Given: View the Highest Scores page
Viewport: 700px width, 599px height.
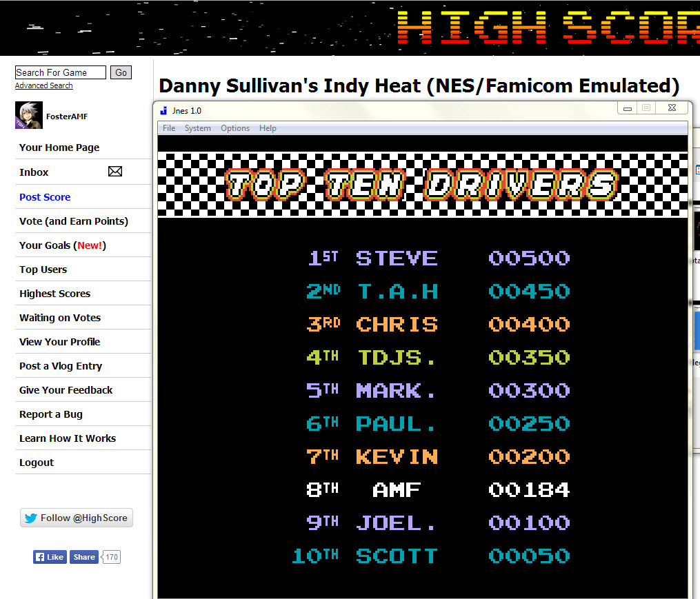Looking at the screenshot, I should tap(55, 293).
